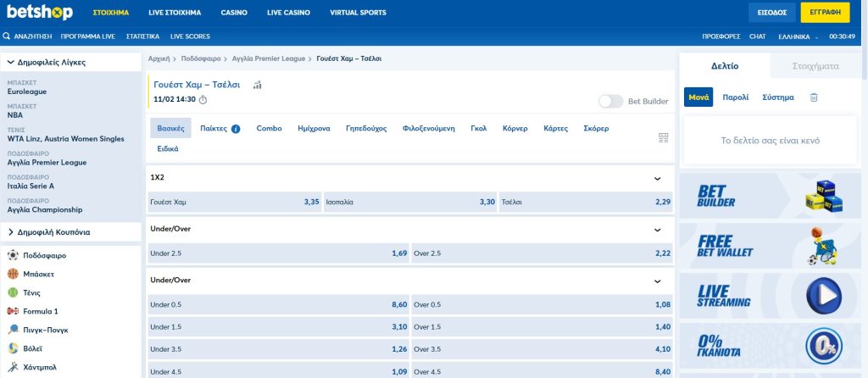Select Σύστημα bet type
The width and height of the screenshot is (868, 378).
[778, 97]
